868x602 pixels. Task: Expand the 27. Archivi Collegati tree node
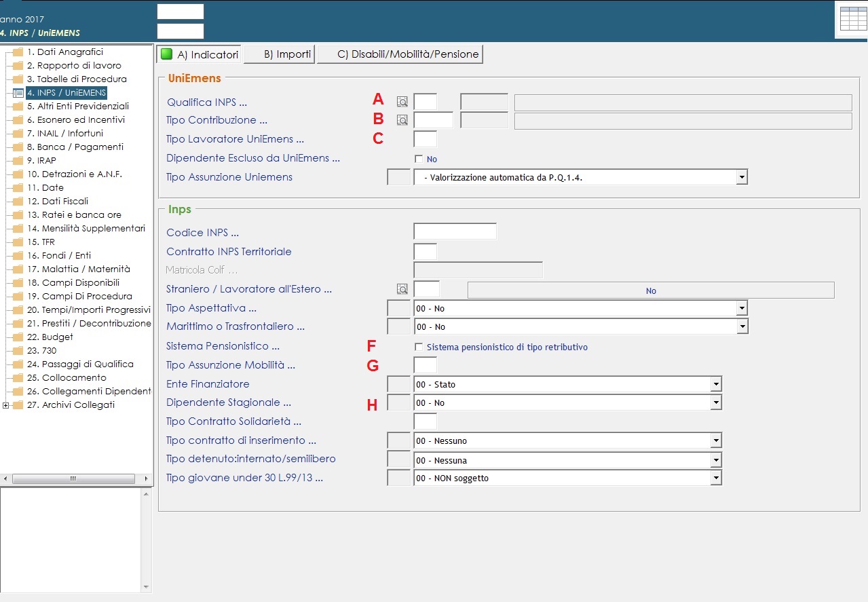pyautogui.click(x=6, y=405)
